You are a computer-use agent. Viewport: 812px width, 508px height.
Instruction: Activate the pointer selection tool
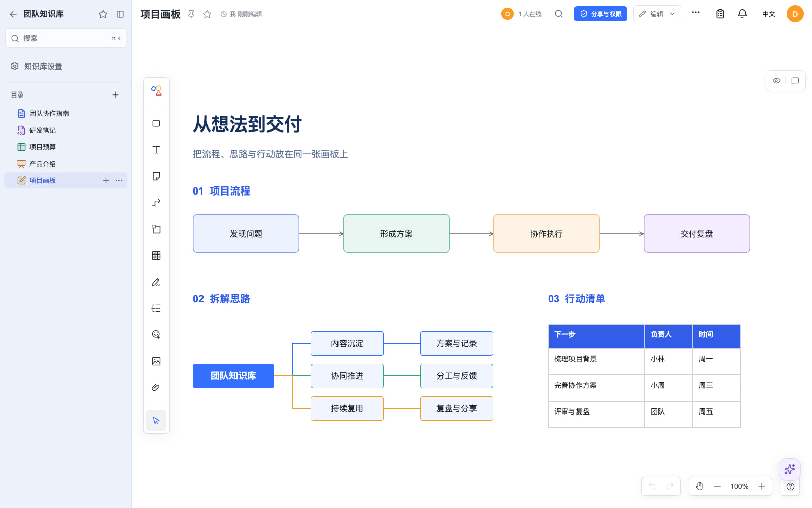coord(156,421)
